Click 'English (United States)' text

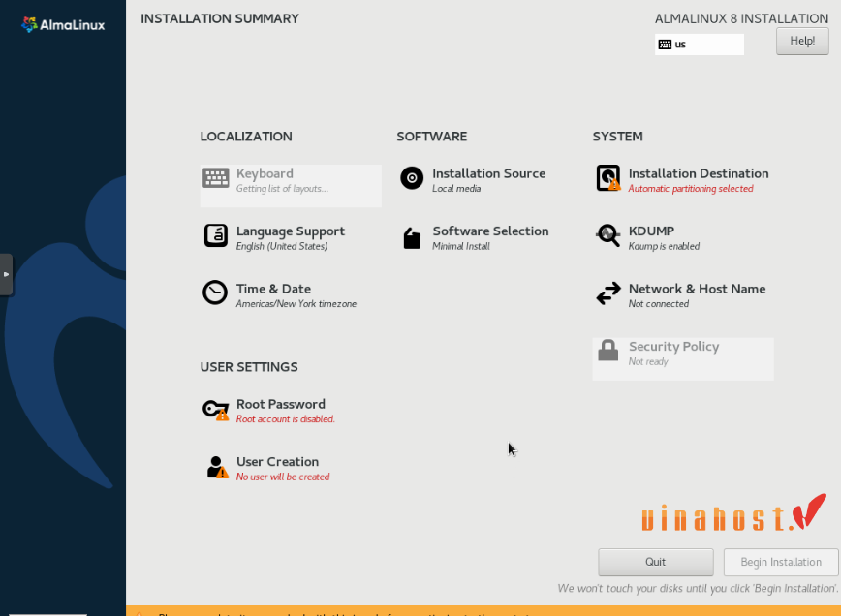pyautogui.click(x=282, y=246)
